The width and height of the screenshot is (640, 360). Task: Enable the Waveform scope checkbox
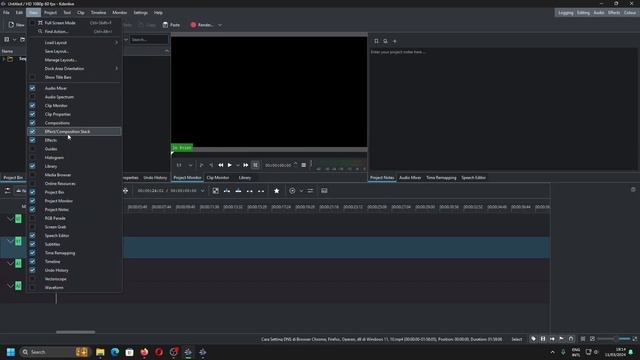click(x=32, y=287)
